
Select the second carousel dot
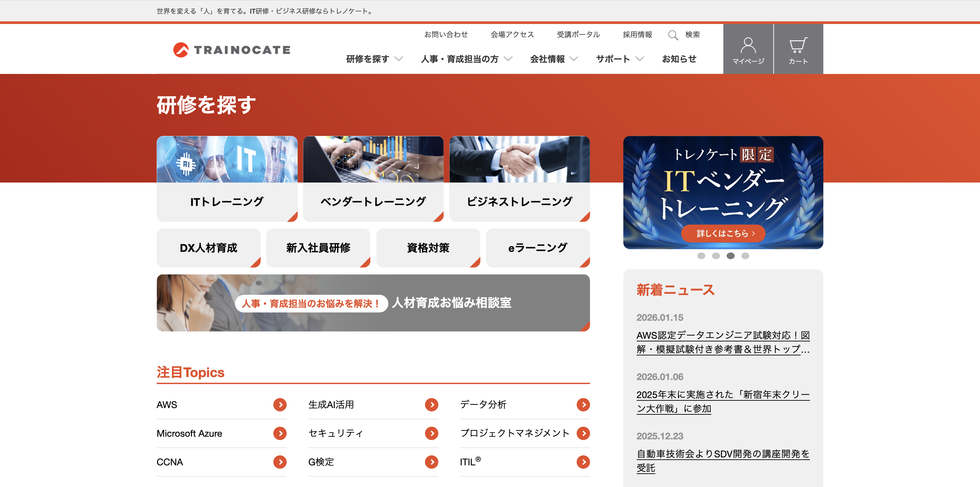point(716,256)
